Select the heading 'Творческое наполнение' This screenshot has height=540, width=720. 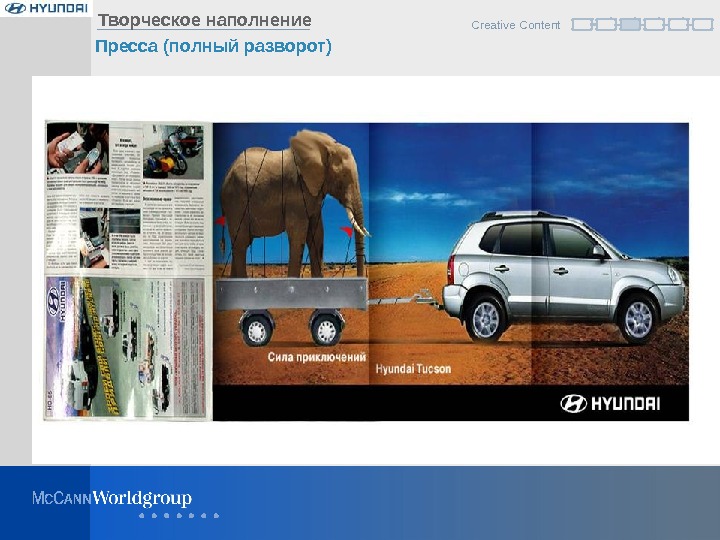(204, 20)
